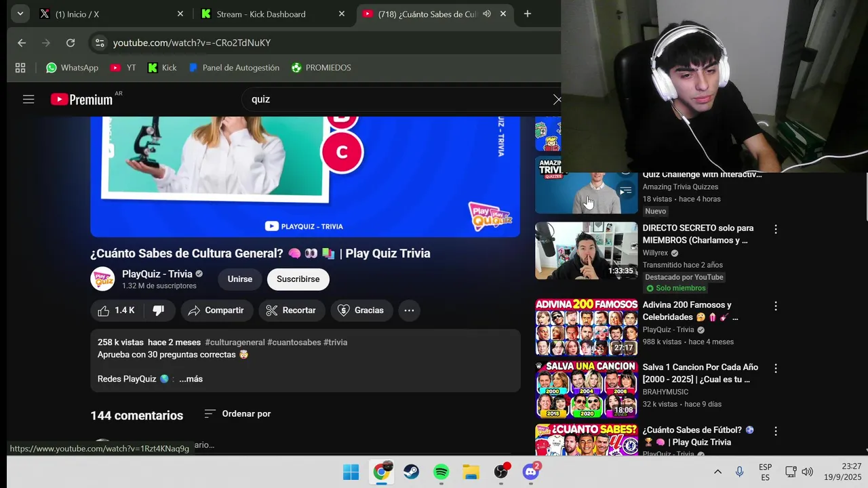Viewport: 868px width, 488px height.
Task: Open the BRAHYMUSIC channel name
Action: pos(665,392)
